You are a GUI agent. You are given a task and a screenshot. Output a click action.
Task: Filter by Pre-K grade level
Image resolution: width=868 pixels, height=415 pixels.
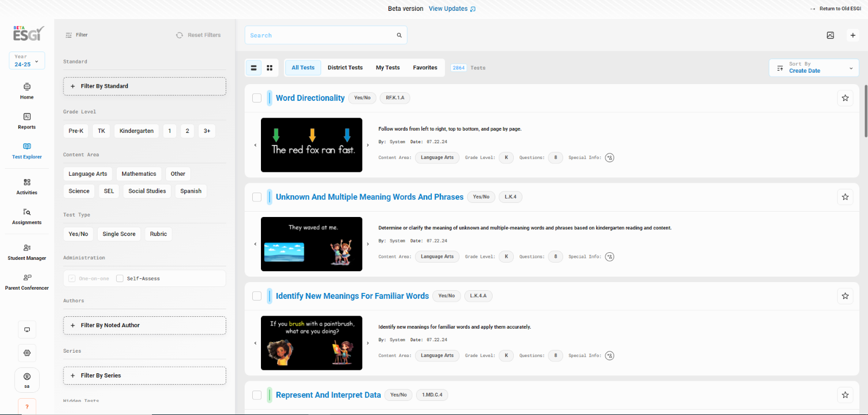tap(76, 131)
